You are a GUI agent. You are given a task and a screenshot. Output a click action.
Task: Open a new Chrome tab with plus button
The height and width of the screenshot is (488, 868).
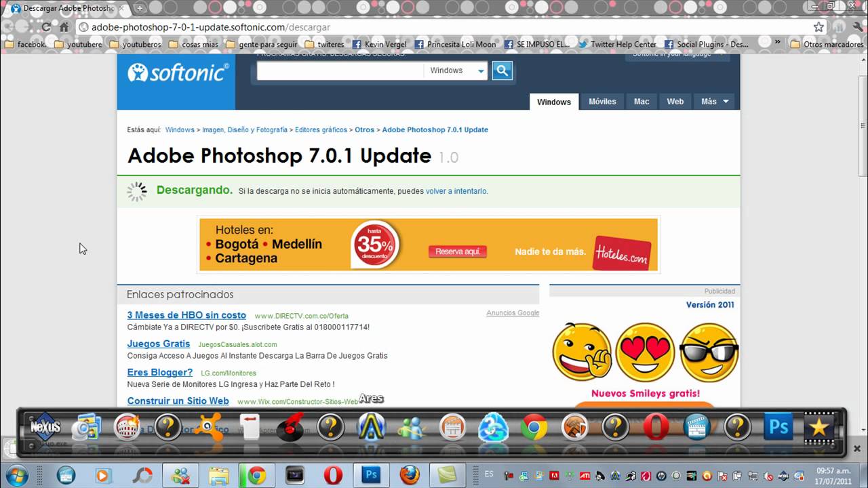pos(139,8)
